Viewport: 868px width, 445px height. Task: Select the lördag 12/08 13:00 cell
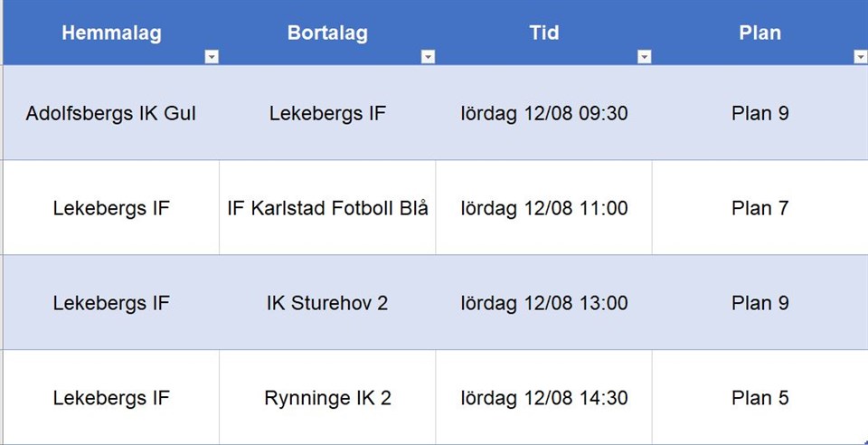tap(543, 303)
